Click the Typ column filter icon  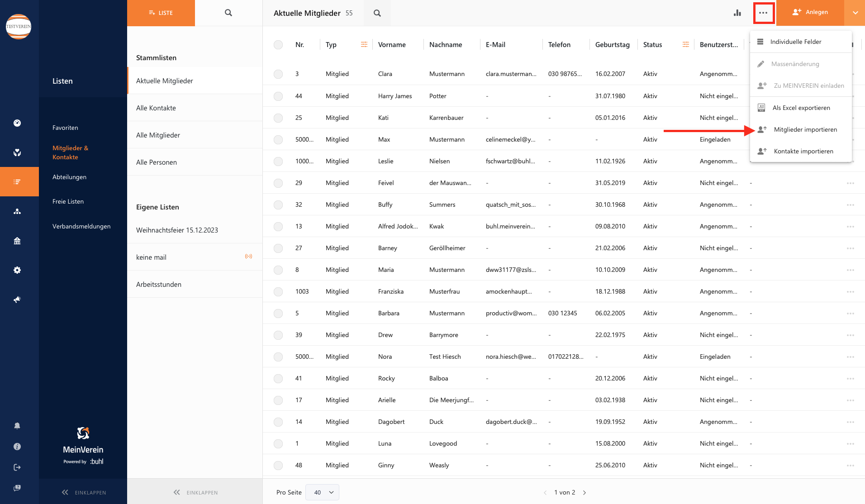pyautogui.click(x=364, y=44)
